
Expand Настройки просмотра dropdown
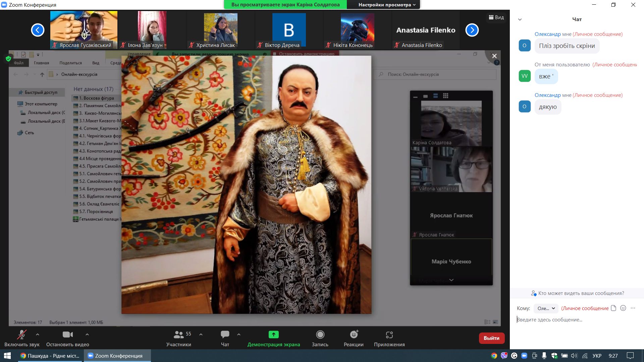(x=387, y=5)
